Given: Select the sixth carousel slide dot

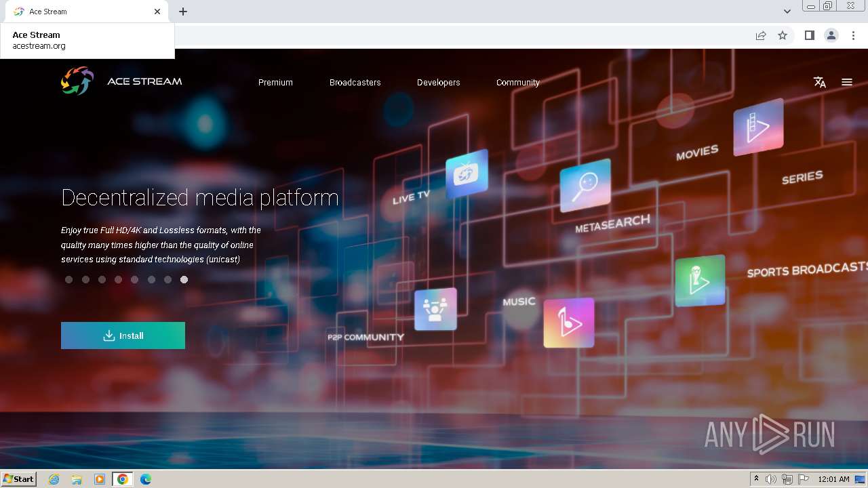Looking at the screenshot, I should (x=151, y=279).
